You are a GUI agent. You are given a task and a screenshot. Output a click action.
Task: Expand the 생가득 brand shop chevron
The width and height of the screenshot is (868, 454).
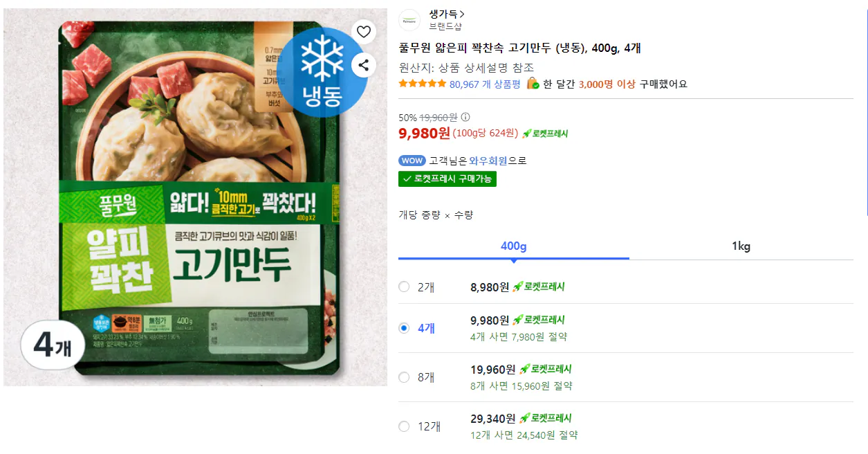pyautogui.click(x=461, y=12)
